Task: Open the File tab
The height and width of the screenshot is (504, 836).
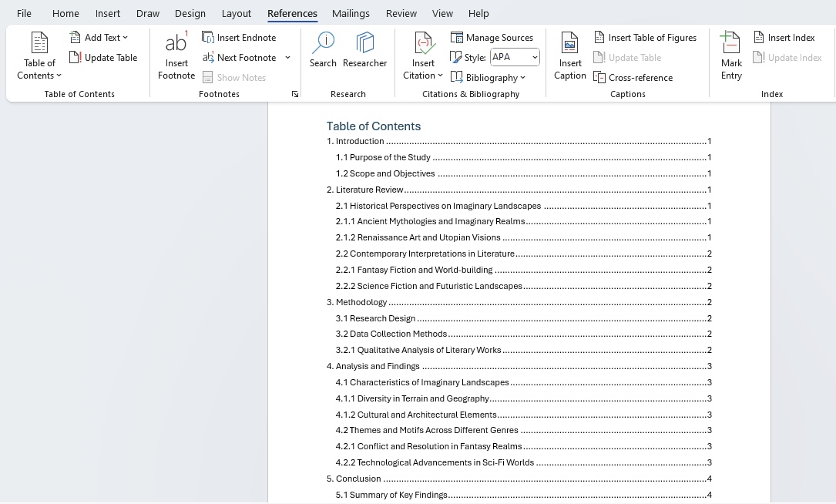Action: click(24, 13)
